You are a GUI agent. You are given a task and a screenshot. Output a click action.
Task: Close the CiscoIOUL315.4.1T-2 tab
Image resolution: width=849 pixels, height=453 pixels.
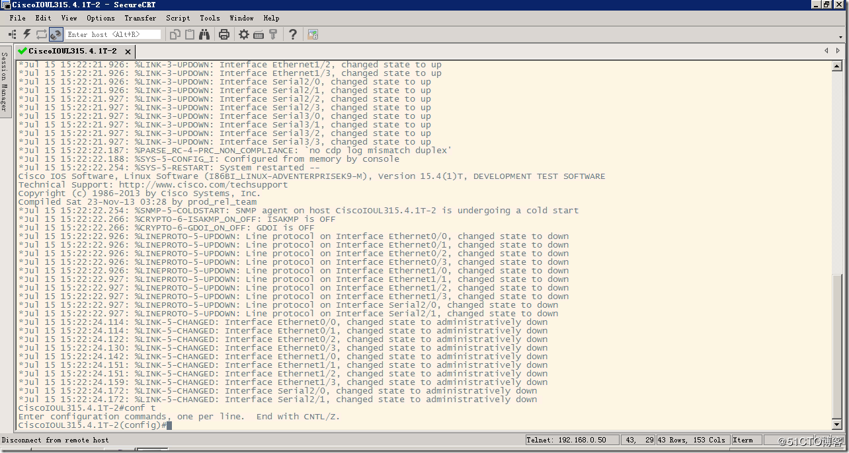tap(128, 52)
